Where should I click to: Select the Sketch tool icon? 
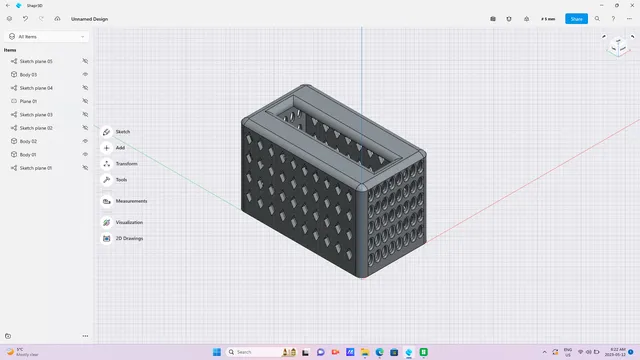click(x=107, y=132)
